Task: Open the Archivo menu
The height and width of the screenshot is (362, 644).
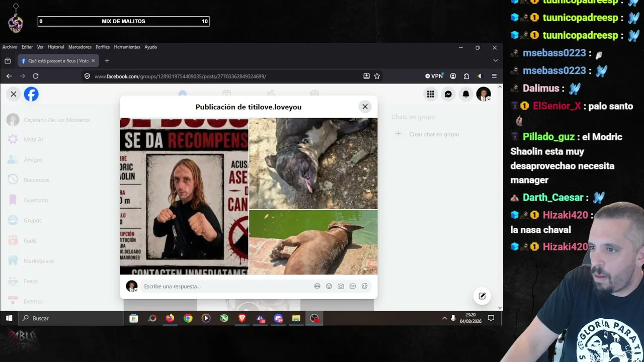Action: tap(10, 47)
